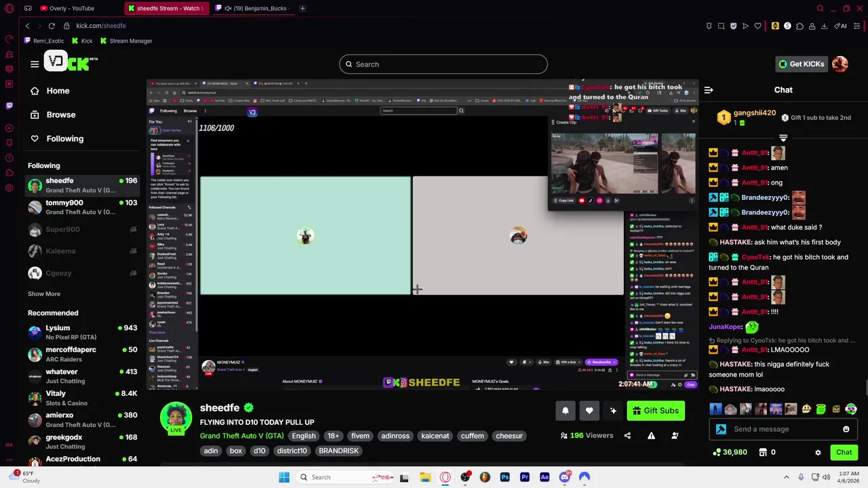The height and width of the screenshot is (488, 868).
Task: Click the user icon right of the report icon
Action: coord(675,436)
